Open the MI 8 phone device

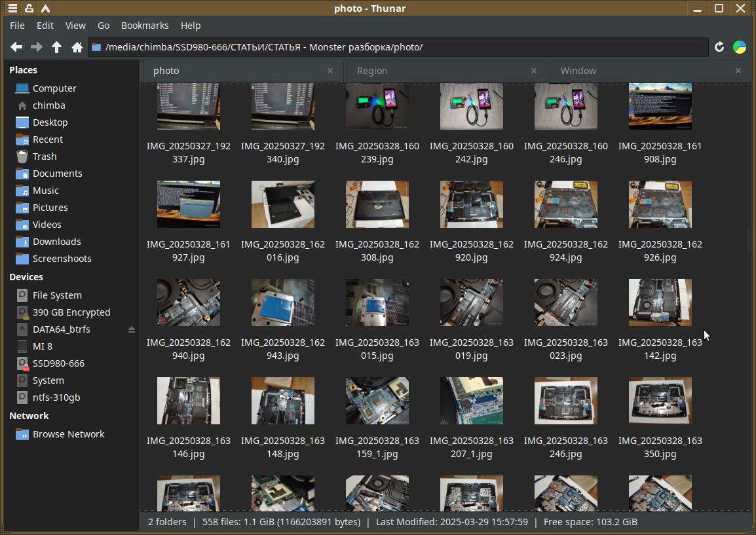pyautogui.click(x=42, y=346)
